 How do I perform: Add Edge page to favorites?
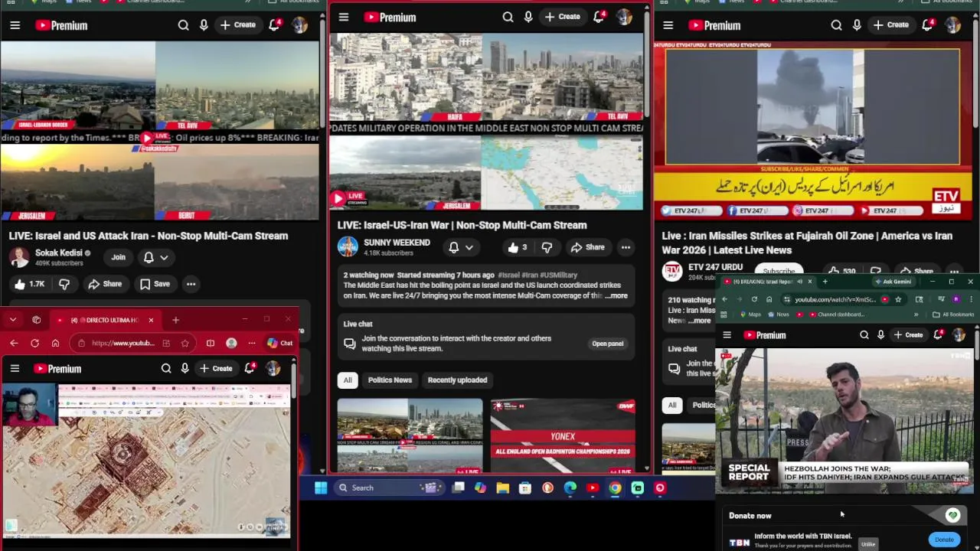tap(185, 344)
